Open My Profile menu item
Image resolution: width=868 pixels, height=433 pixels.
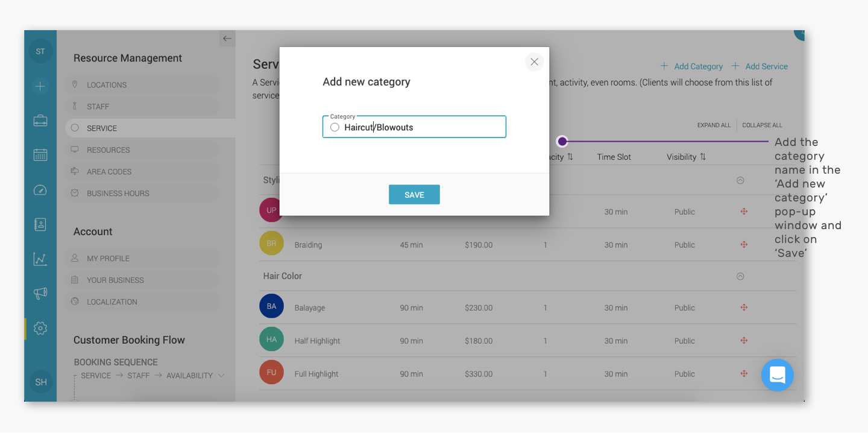(142, 259)
